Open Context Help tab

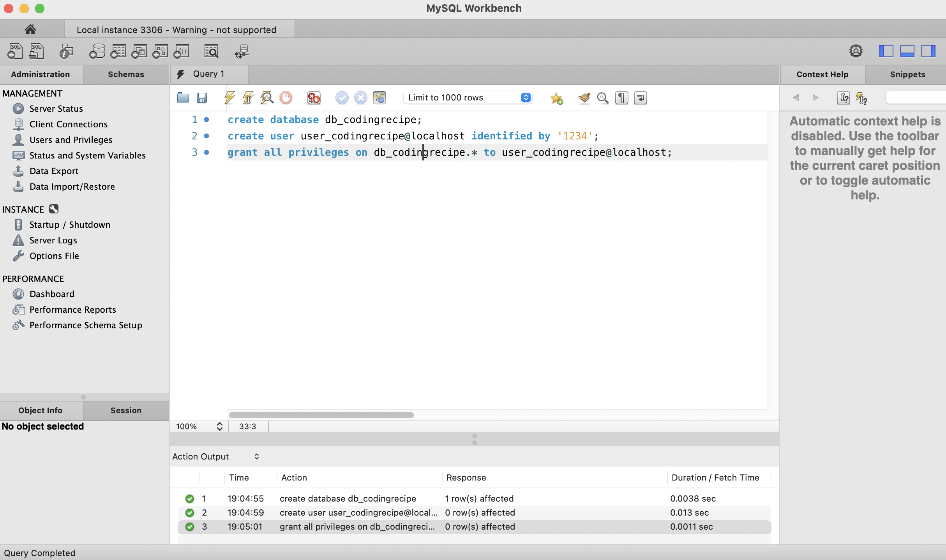click(x=822, y=74)
